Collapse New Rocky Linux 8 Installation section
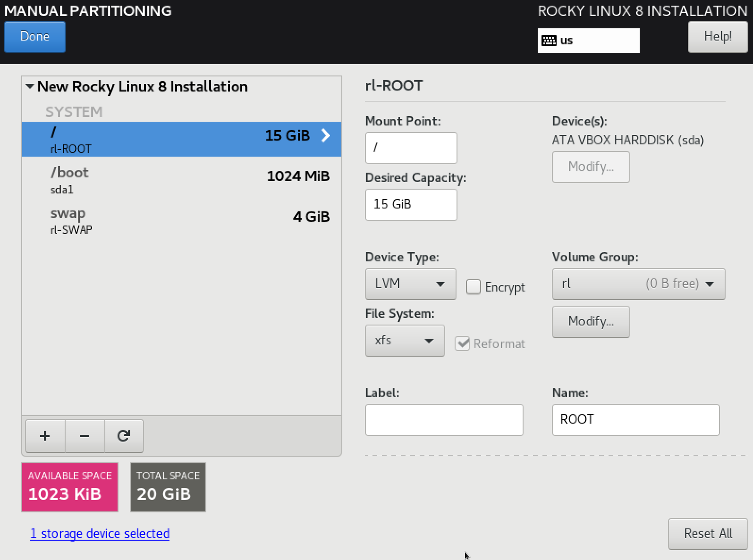The width and height of the screenshot is (753, 560). pyautogui.click(x=30, y=86)
